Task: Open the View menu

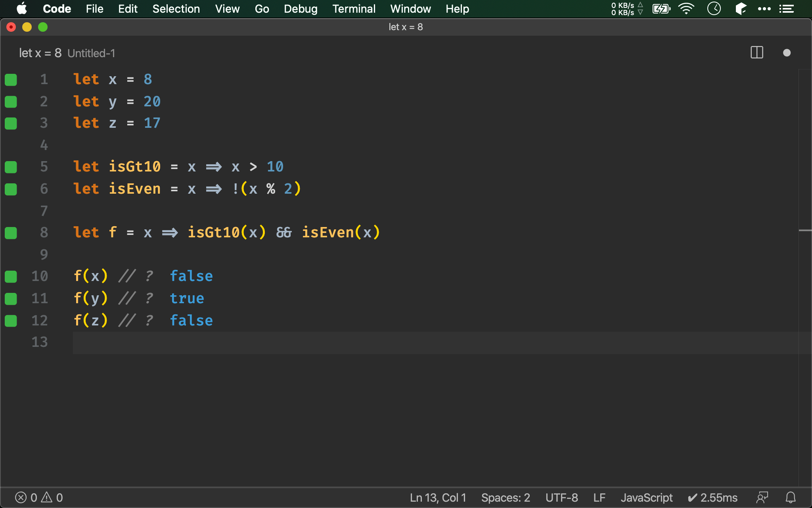Action: [x=227, y=9]
